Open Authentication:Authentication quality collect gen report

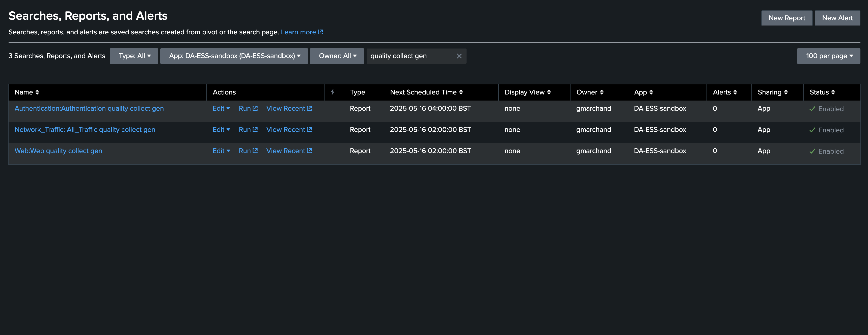(89, 109)
